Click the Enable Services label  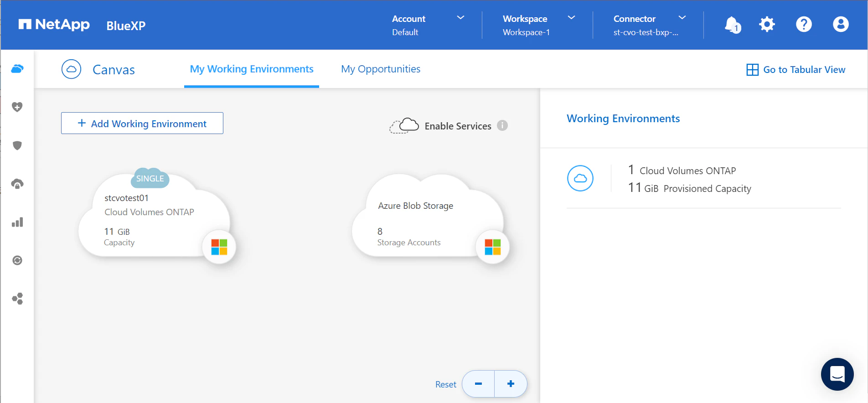click(458, 126)
